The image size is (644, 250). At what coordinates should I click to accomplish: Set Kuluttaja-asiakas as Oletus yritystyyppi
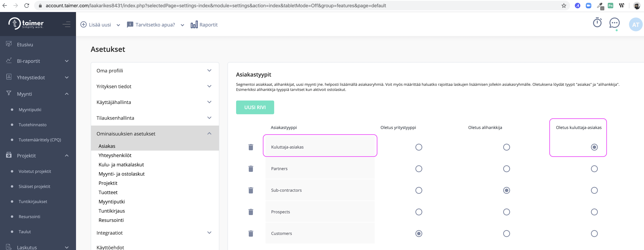tap(418, 147)
